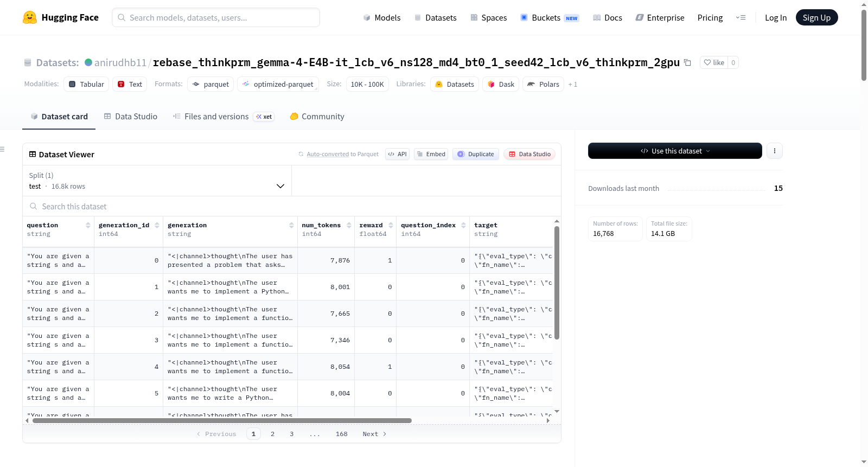
Task: Sort the reward column
Action: pyautogui.click(x=391, y=225)
